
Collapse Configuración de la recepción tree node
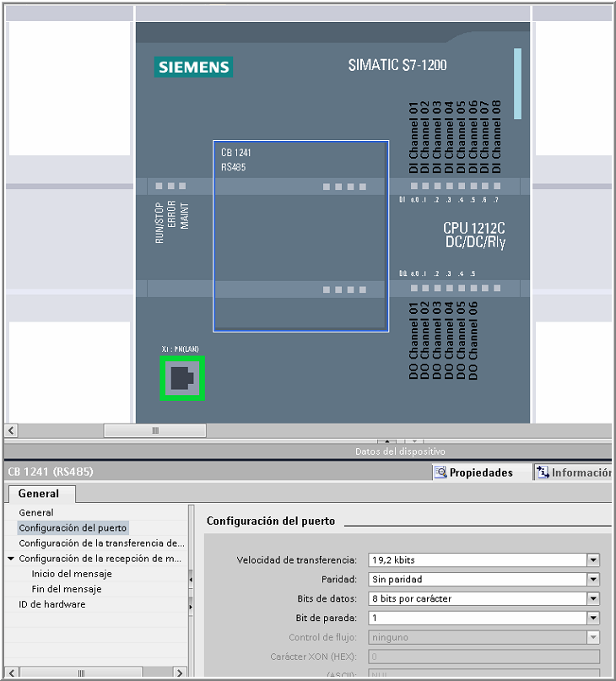(11, 559)
